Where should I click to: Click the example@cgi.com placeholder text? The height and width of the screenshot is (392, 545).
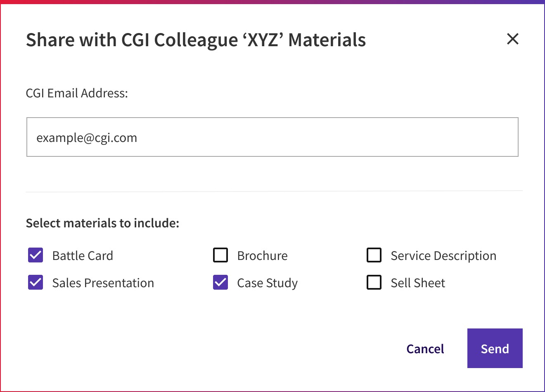tap(87, 138)
